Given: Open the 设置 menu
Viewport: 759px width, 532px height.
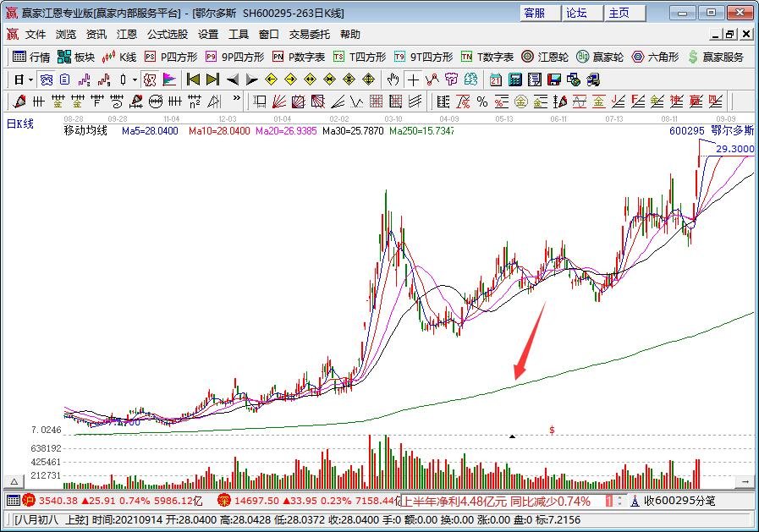Looking at the screenshot, I should (x=208, y=35).
